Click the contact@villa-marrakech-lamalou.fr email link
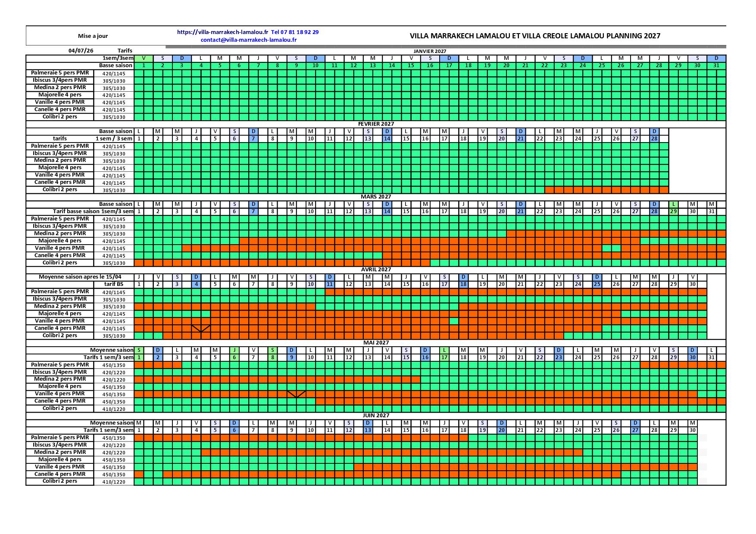Image resolution: width=756 pixels, height=534 pixels. [249, 40]
